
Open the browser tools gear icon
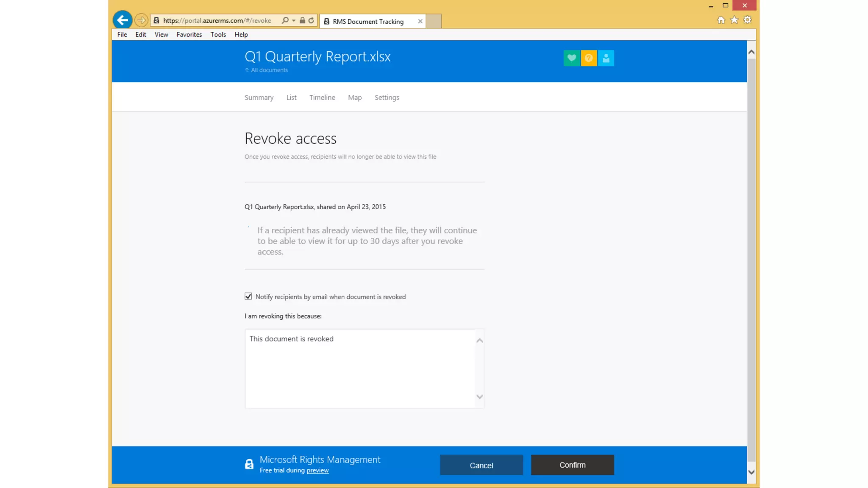[748, 20]
